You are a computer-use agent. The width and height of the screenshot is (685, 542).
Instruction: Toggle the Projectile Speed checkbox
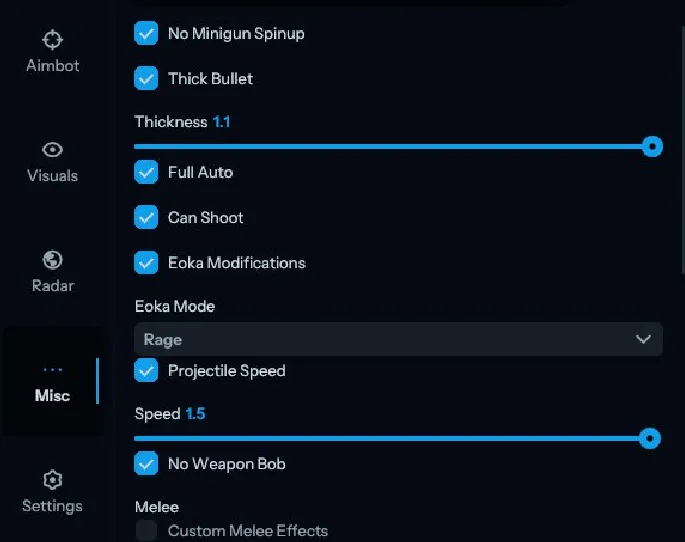[x=147, y=371]
